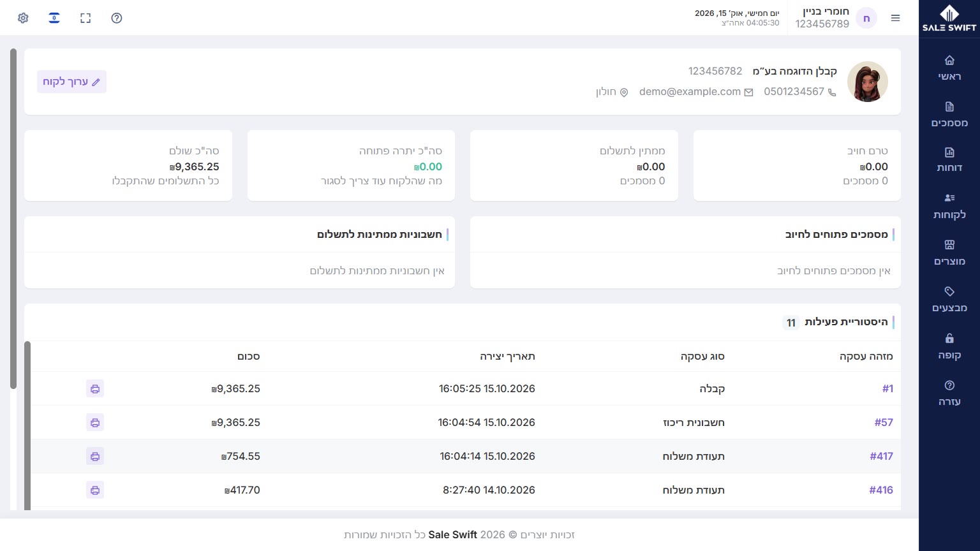980x551 pixels.
Task: Switch language via the Israel flag icon
Action: tap(54, 18)
